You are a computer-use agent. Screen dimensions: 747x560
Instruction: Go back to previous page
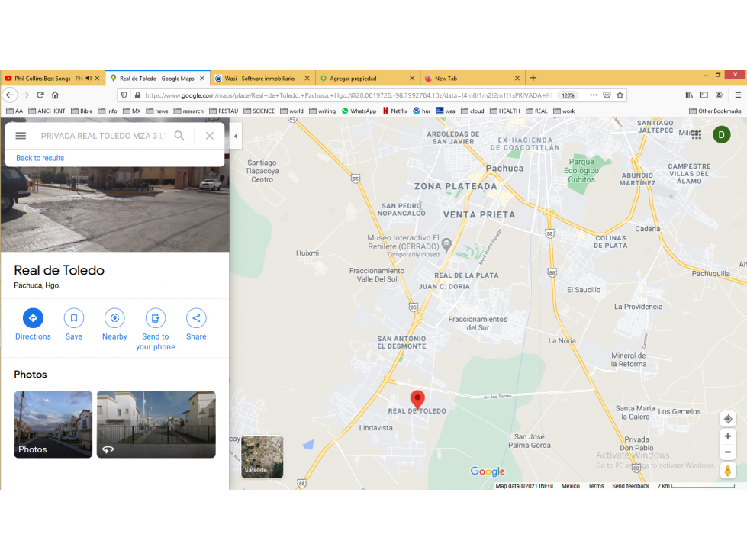point(10,95)
